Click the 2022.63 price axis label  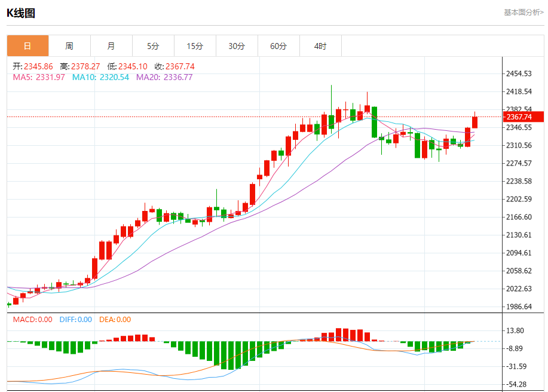pos(519,289)
